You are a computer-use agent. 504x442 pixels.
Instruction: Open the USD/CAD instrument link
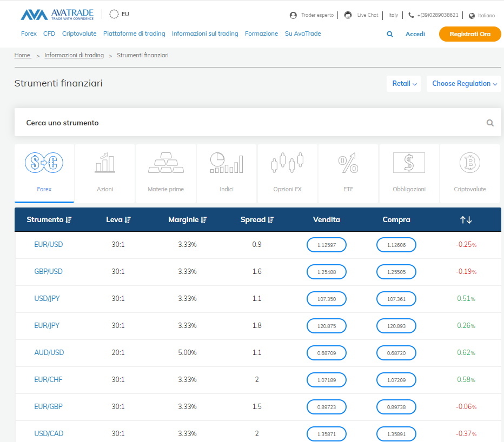pyautogui.click(x=49, y=433)
